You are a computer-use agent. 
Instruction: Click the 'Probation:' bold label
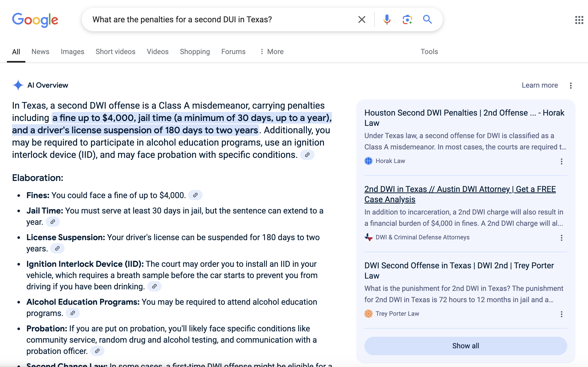[47, 329]
